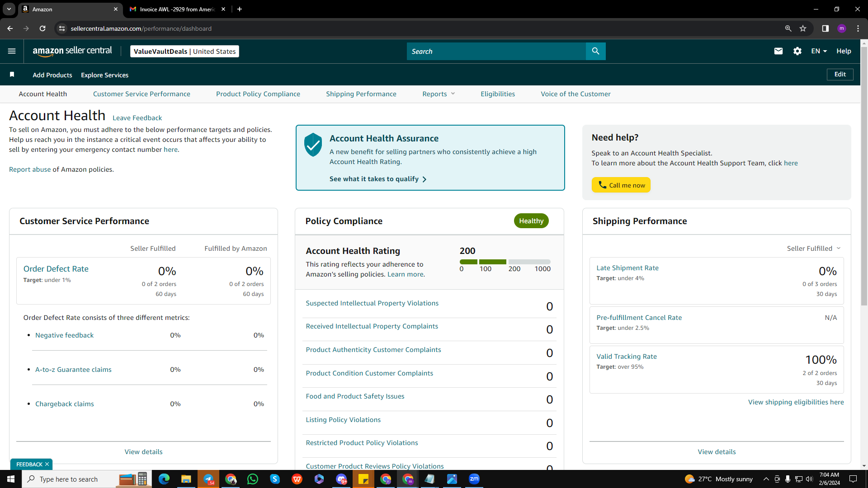Open the ValueVaultDeals United States account switcher

[184, 52]
